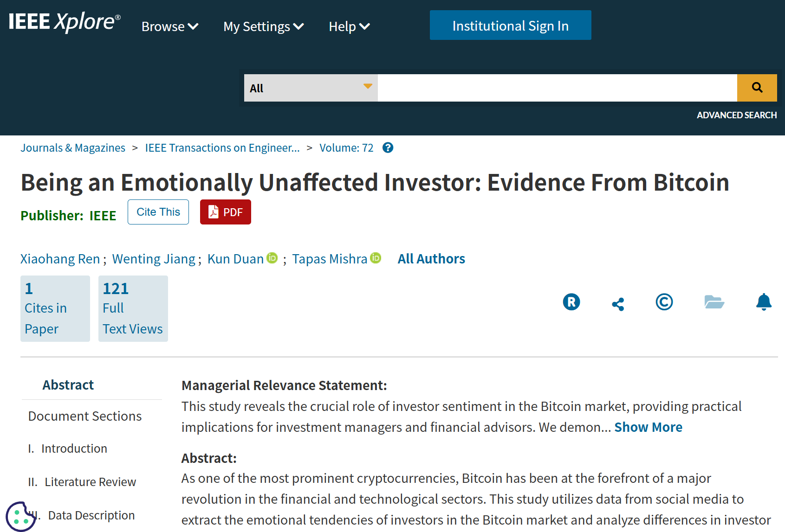Expand the Help menu

pyautogui.click(x=349, y=26)
